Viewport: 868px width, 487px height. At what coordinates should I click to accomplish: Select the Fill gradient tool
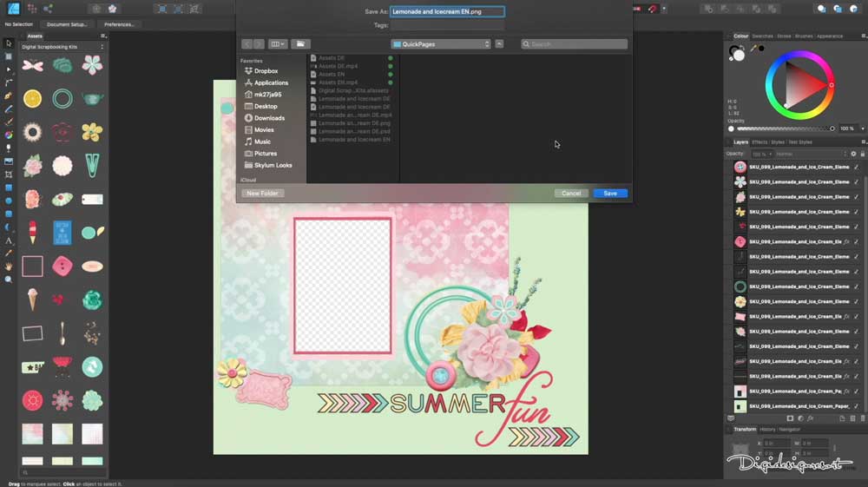pyautogui.click(x=9, y=135)
